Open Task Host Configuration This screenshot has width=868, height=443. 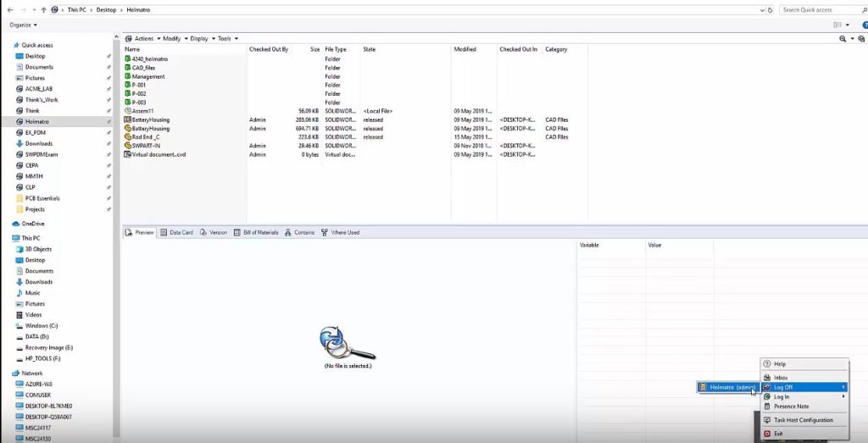[804, 420]
